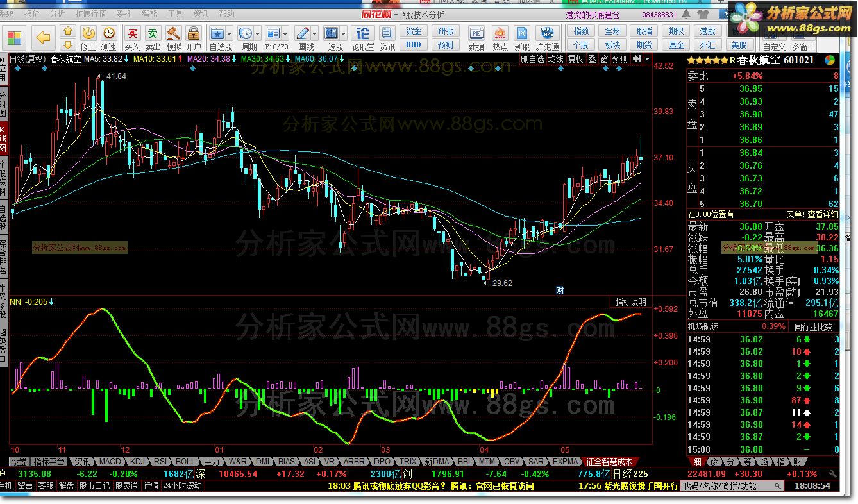
Task: Open the 智能 menu
Action: tap(149, 13)
